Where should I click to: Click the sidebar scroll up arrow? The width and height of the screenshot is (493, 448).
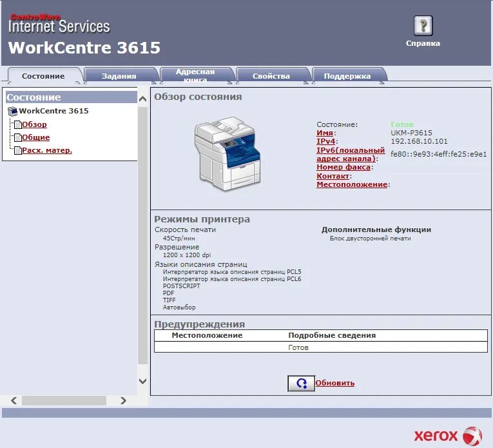[142, 99]
